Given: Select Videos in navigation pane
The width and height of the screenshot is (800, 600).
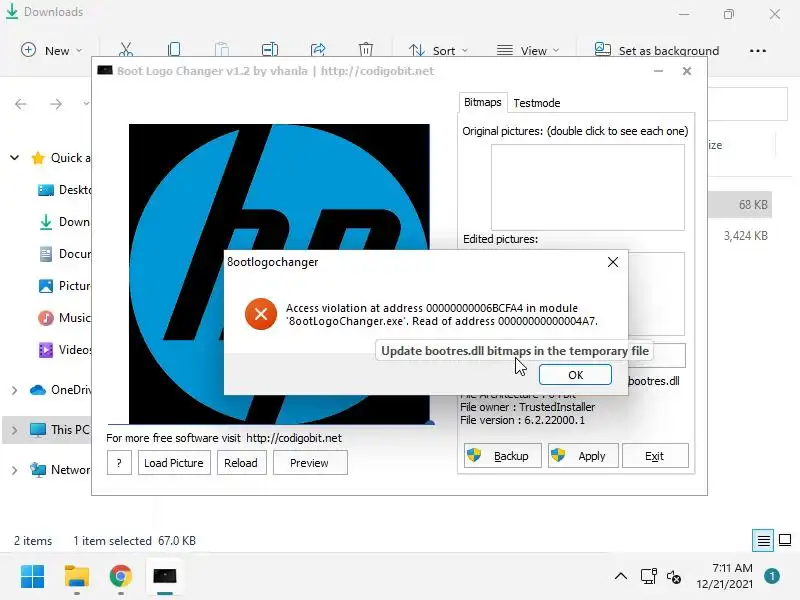Looking at the screenshot, I should 64,350.
